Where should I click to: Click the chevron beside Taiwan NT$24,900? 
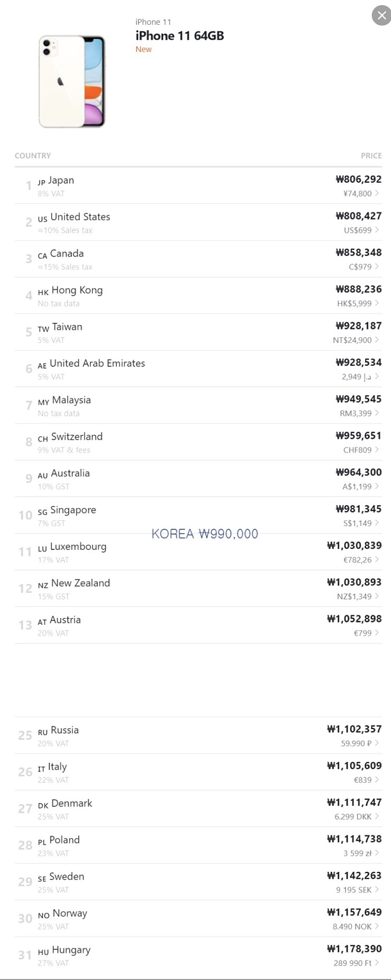[377, 340]
